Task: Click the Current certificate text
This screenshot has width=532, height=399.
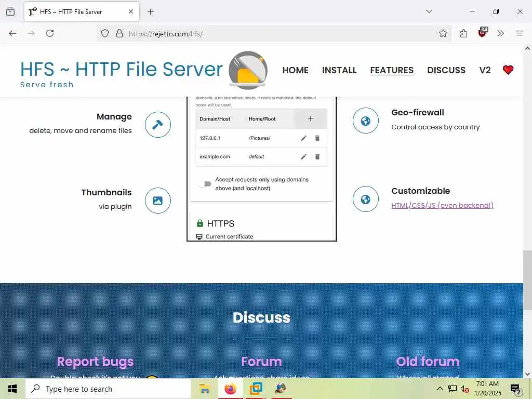Action: pyautogui.click(x=229, y=236)
